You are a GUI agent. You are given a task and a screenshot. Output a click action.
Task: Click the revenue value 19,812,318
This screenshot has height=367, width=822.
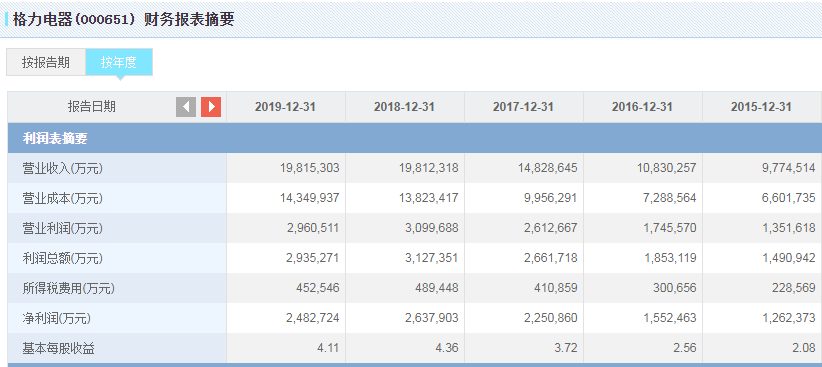click(x=429, y=168)
